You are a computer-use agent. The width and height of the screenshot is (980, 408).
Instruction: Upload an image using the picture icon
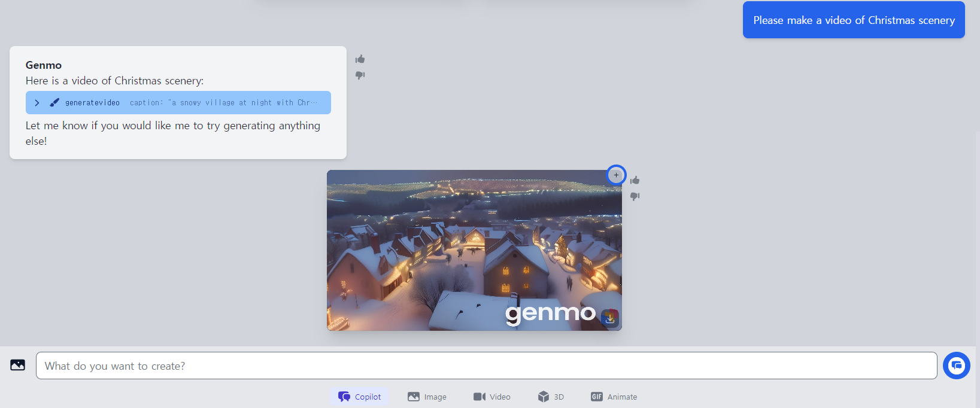(18, 365)
